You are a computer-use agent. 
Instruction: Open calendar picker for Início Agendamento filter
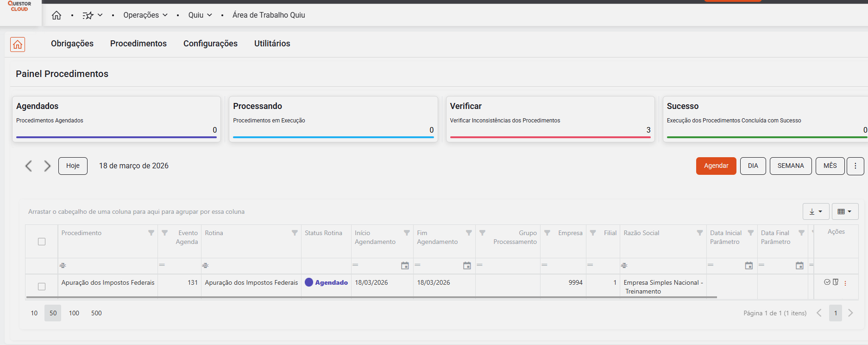tap(405, 266)
